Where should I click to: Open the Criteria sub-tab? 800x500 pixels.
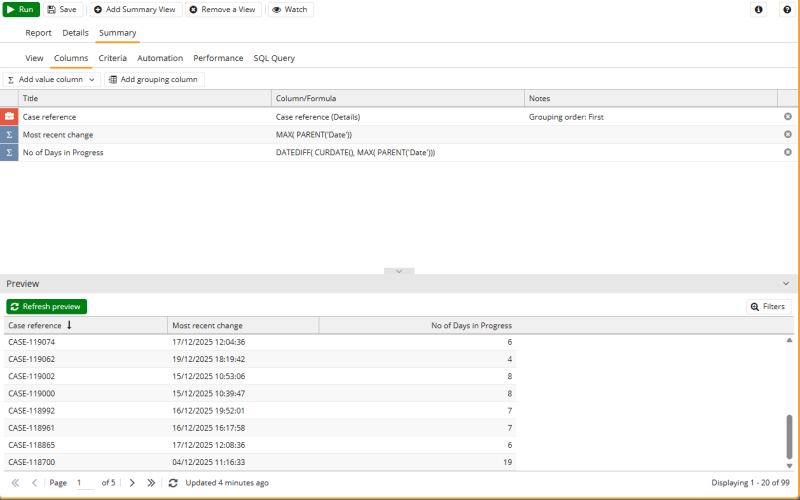[112, 58]
